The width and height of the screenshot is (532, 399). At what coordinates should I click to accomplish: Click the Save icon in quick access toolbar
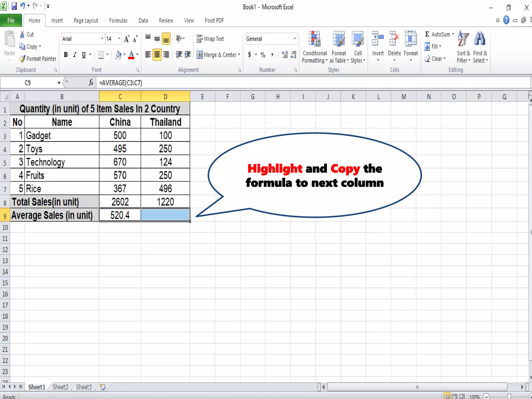tap(14, 6)
